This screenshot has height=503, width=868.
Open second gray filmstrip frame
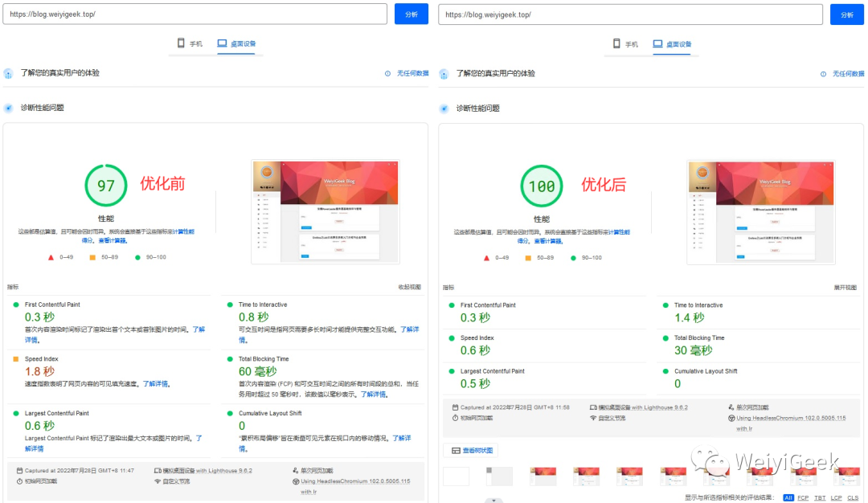[499, 476]
